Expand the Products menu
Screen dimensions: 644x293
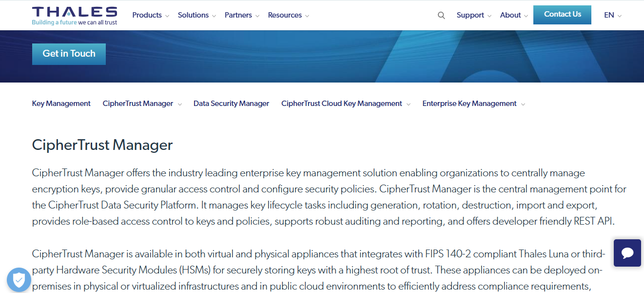[151, 15]
